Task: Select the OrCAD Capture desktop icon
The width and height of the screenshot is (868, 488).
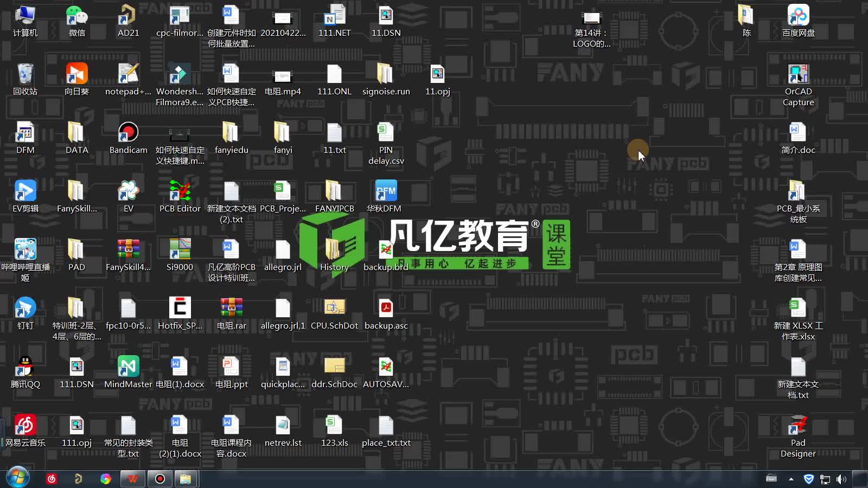Action: tap(798, 75)
